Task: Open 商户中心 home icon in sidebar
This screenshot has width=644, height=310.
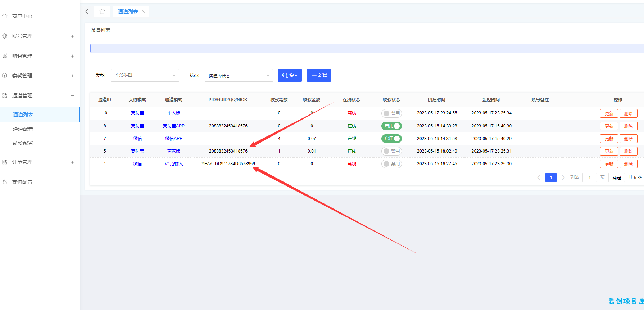Action: pyautogui.click(x=5, y=16)
